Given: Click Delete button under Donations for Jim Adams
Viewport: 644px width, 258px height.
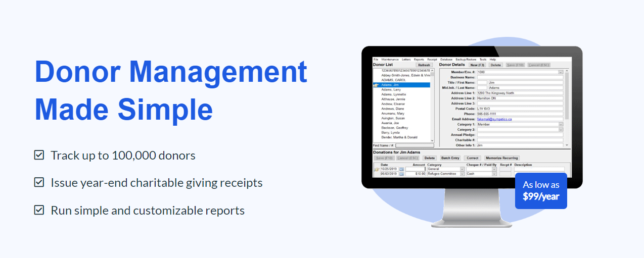Looking at the screenshot, I should point(430,158).
